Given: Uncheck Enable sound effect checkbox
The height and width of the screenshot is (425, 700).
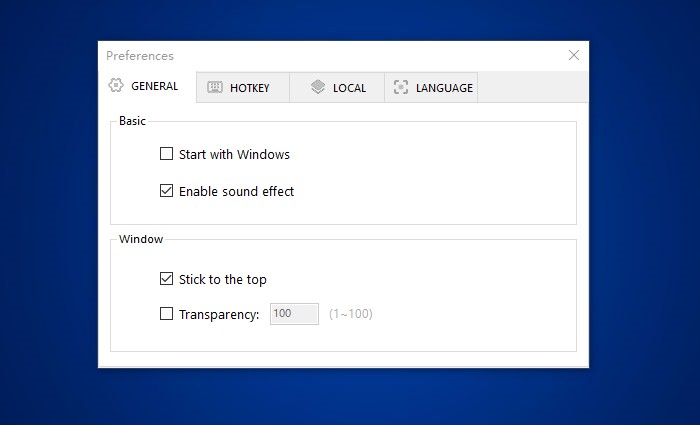Looking at the screenshot, I should [x=167, y=191].
